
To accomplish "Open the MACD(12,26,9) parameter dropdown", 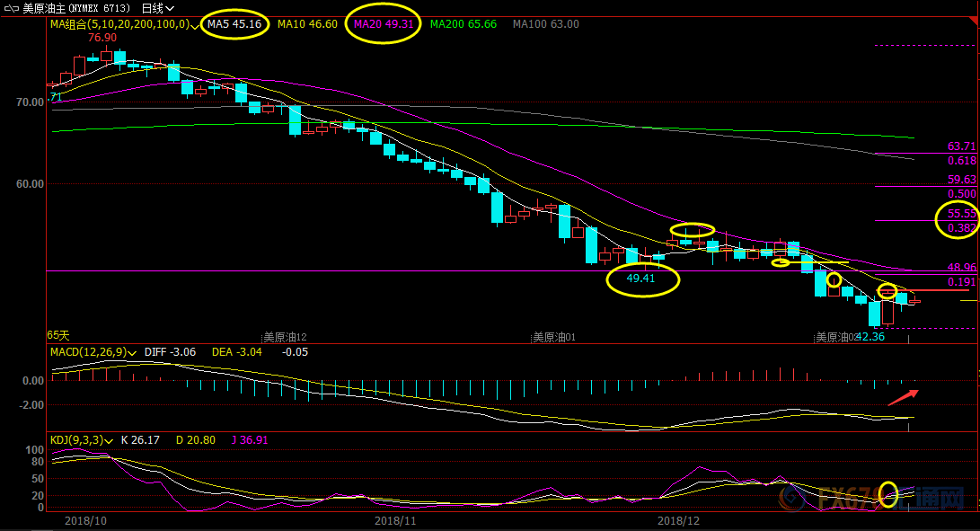I will click(x=133, y=352).
